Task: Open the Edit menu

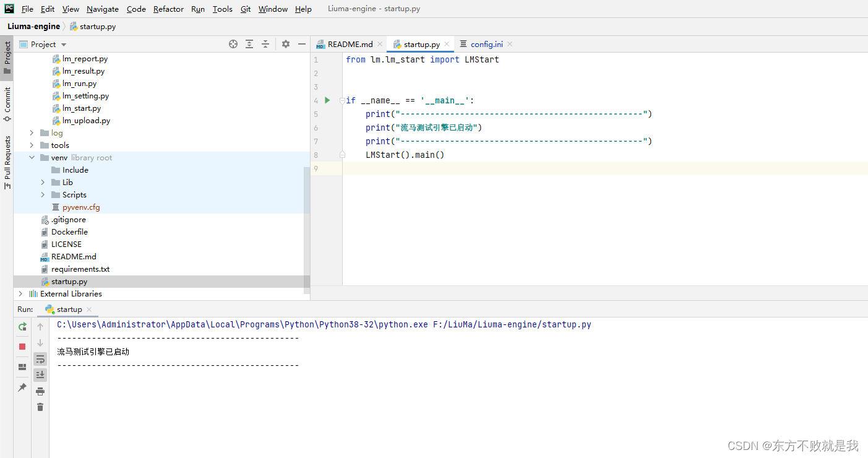Action: pyautogui.click(x=48, y=9)
